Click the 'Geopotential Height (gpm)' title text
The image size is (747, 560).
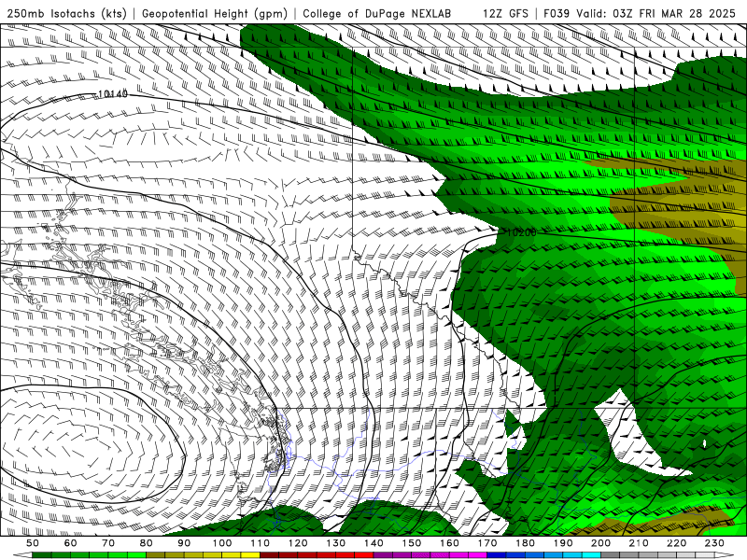215,14
